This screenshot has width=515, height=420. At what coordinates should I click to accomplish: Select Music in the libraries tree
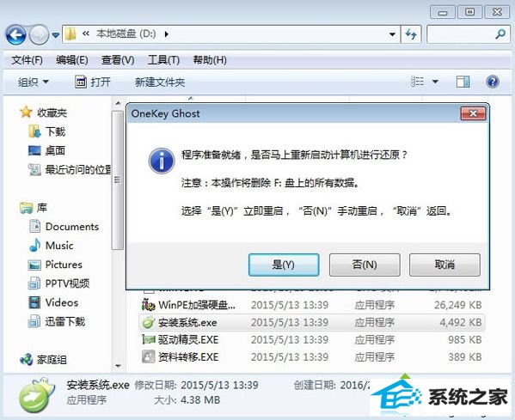click(52, 246)
